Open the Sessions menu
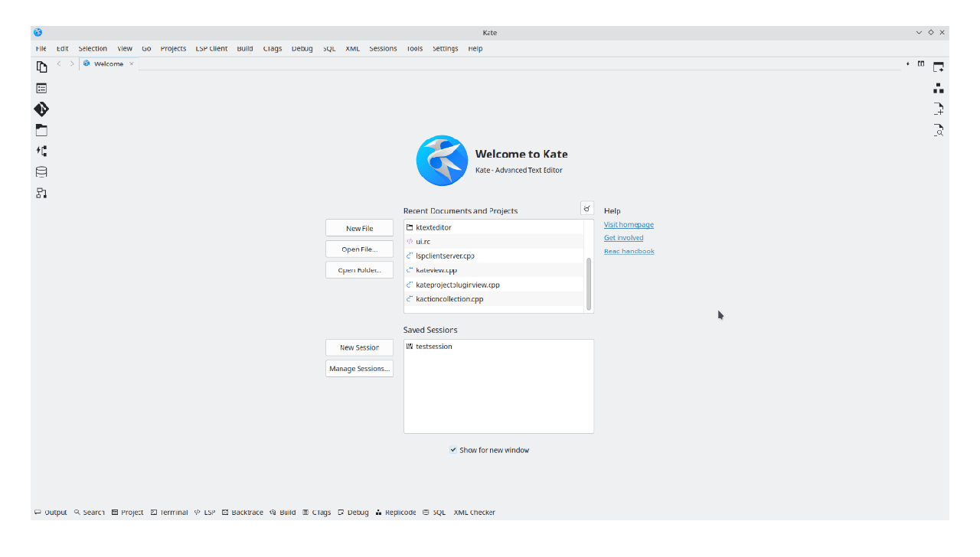 [383, 48]
